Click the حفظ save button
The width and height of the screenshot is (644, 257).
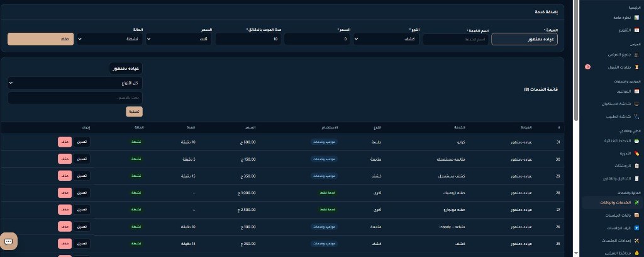pos(41,39)
